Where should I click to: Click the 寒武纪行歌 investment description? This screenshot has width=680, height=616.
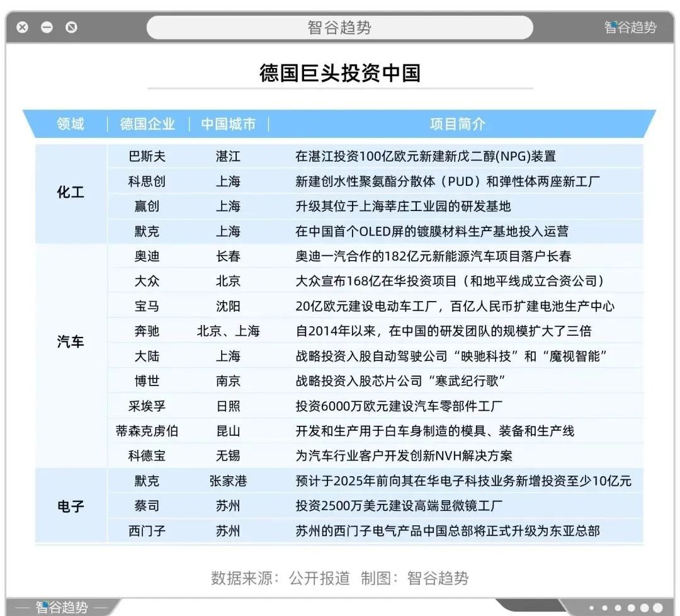(400, 381)
